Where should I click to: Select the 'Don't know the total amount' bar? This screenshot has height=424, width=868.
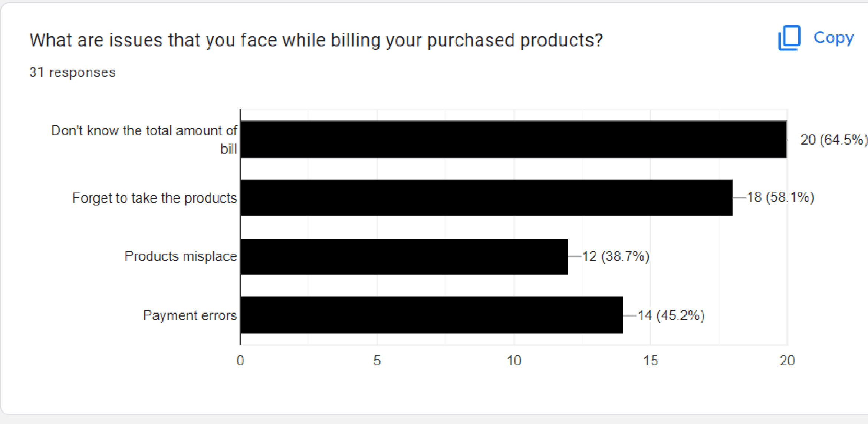pyautogui.click(x=513, y=139)
